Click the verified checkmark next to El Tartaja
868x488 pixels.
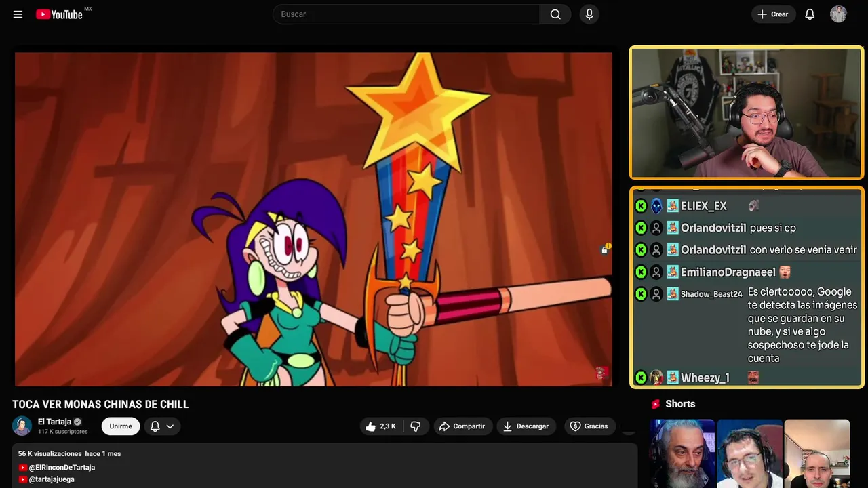(77, 422)
